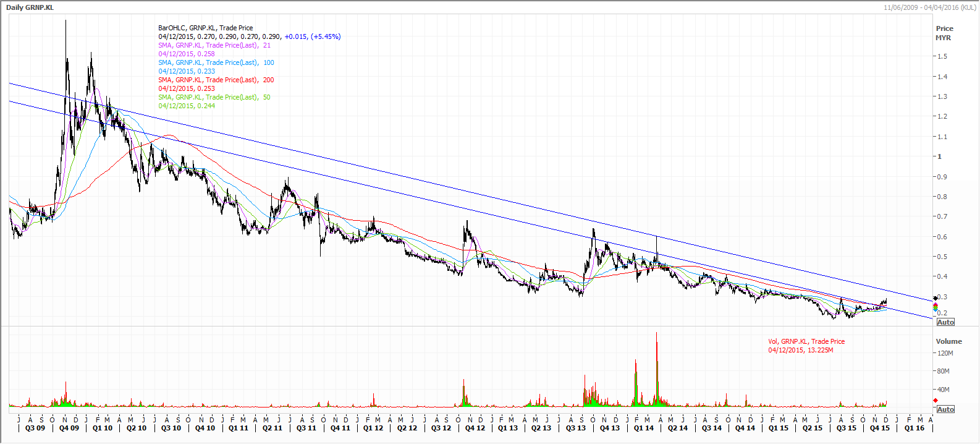The height and width of the screenshot is (444, 980).
Task: Click the Q1 16 label on time axis
Action: click(x=915, y=428)
